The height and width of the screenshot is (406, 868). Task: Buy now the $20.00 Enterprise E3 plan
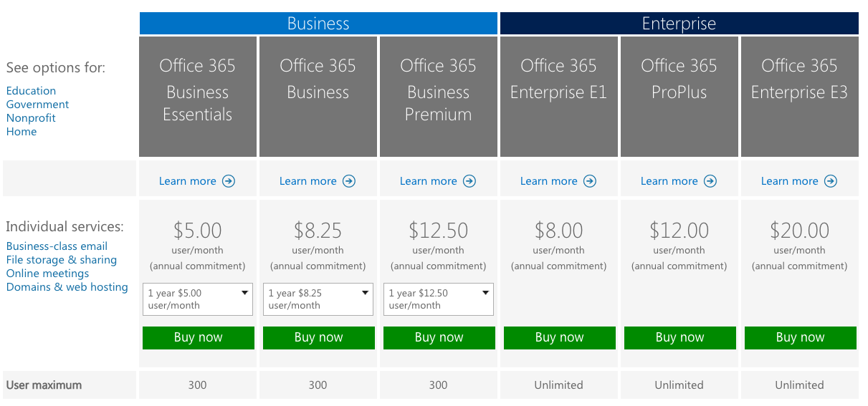pos(801,338)
